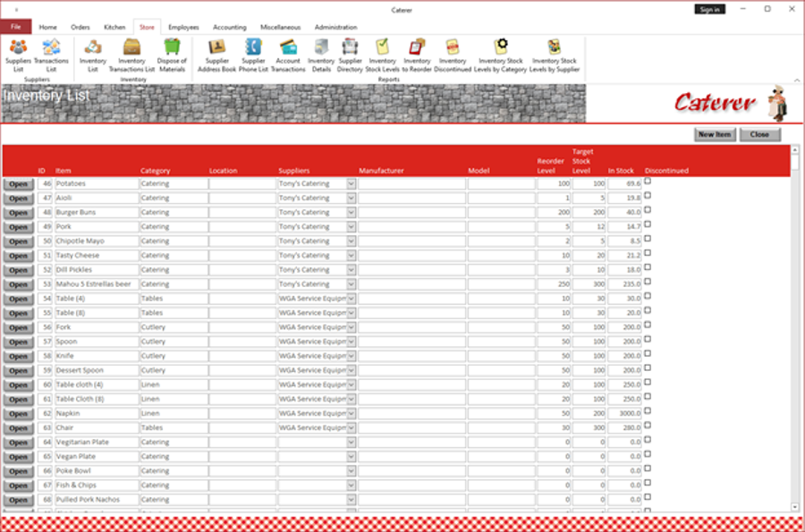Select the Dispose of Materials icon
The height and width of the screenshot is (532, 805).
tap(172, 55)
